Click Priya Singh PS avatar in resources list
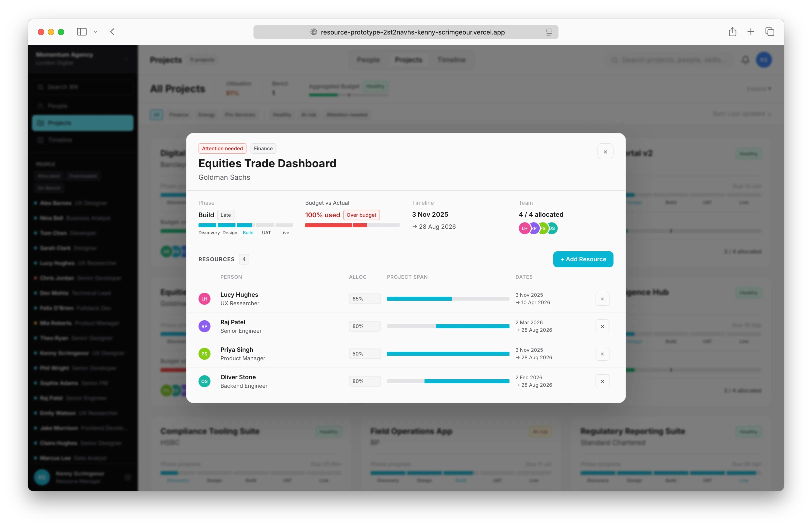Viewport: 812px width, 528px height. (x=204, y=354)
